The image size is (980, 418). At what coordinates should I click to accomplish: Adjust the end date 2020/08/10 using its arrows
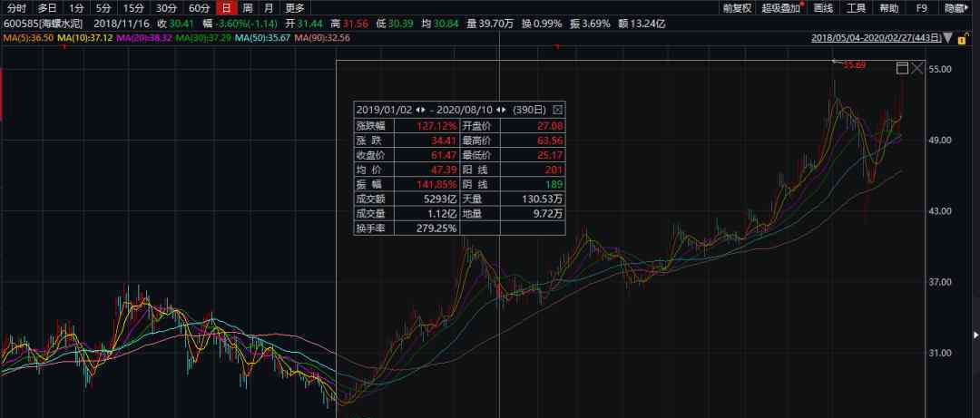point(501,109)
